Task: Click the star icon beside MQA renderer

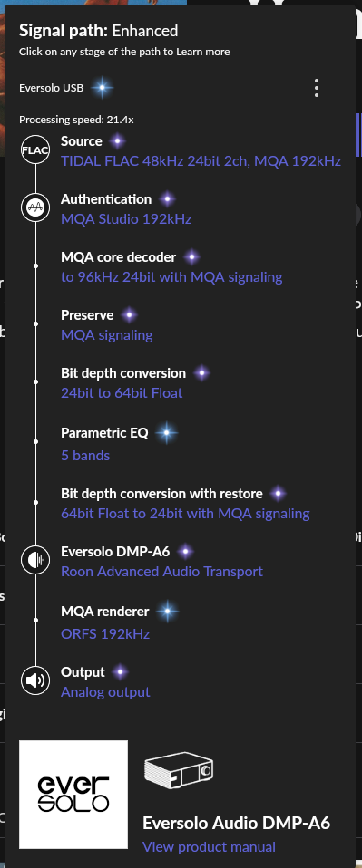Action: (167, 612)
